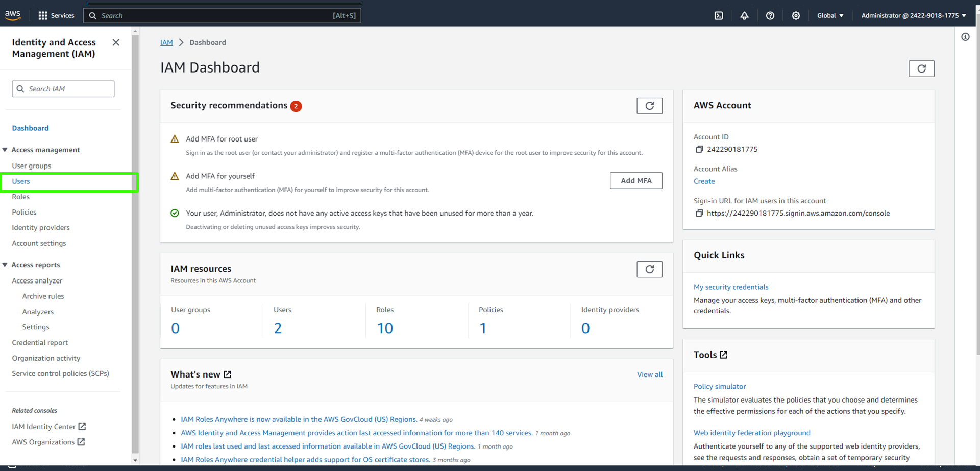This screenshot has height=471, width=980.
Task: Open Service control policies (SCPs)
Action: (x=61, y=373)
